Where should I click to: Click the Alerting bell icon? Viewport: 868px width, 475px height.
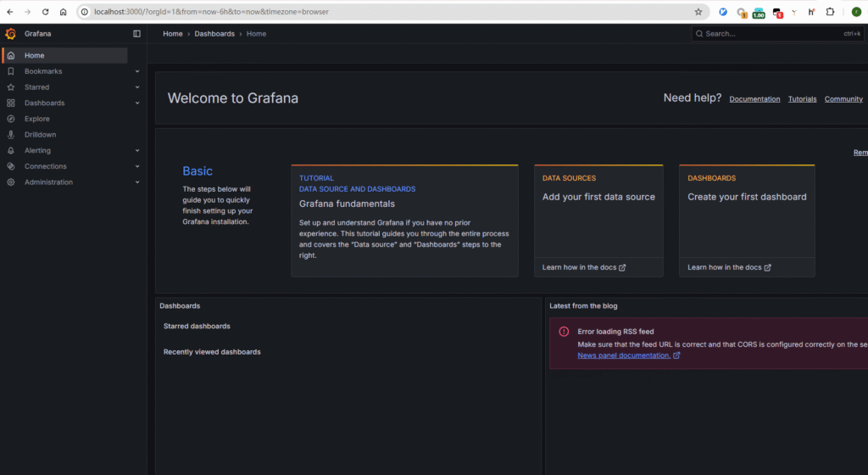[x=11, y=151]
